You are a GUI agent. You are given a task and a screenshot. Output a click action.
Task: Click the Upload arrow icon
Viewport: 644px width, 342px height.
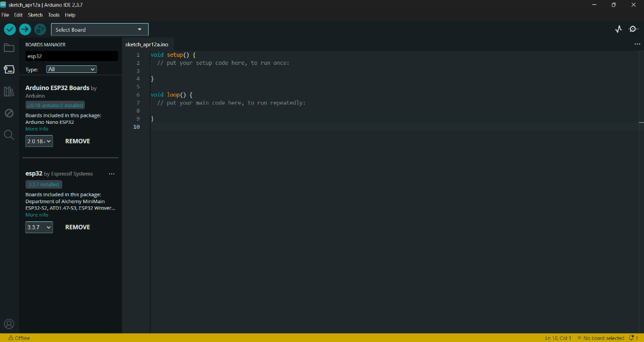(x=25, y=29)
